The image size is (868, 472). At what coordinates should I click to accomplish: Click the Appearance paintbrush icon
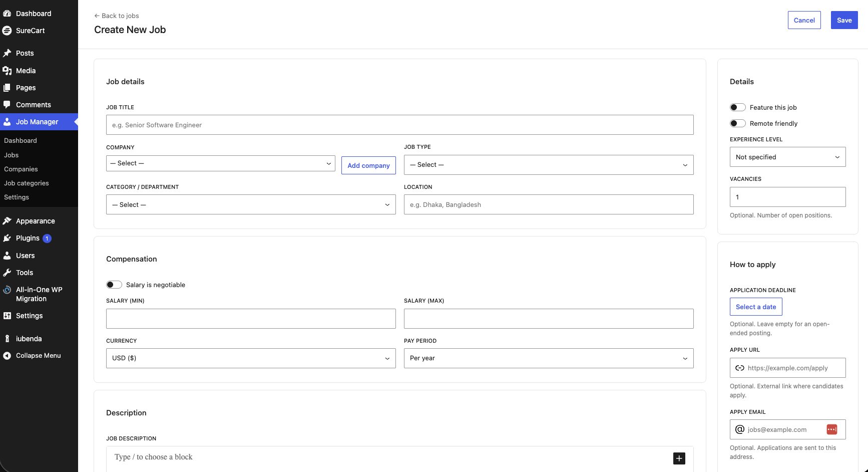coord(7,221)
